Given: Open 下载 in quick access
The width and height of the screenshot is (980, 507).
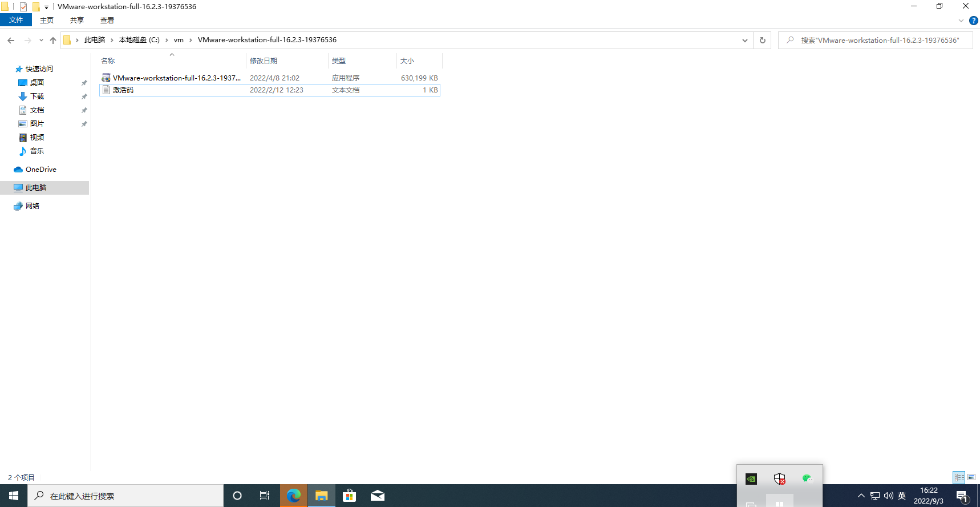Looking at the screenshot, I should click(x=37, y=96).
